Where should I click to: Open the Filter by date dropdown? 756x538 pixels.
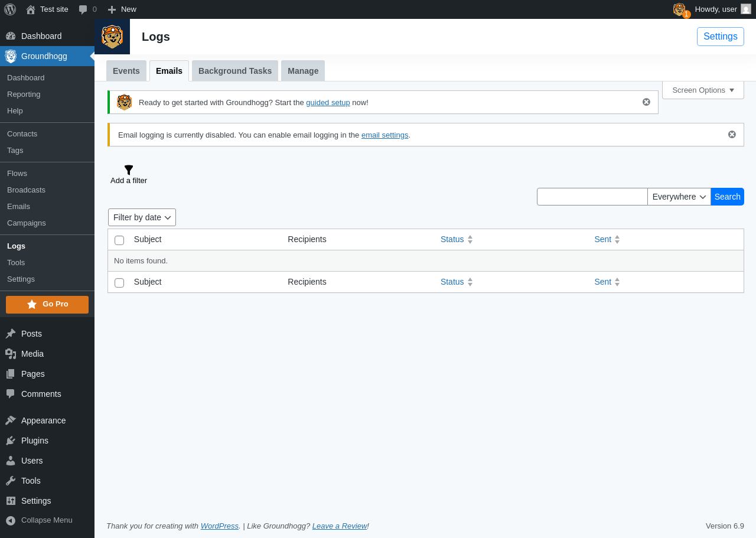(142, 217)
